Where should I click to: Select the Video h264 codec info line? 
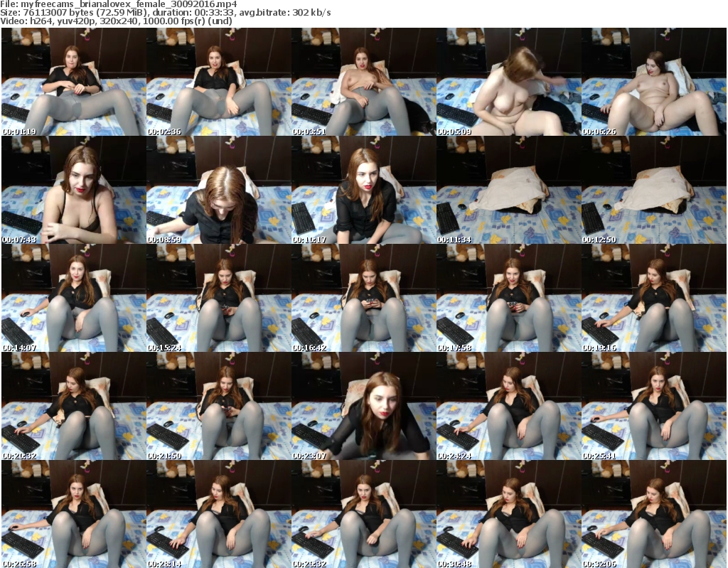coord(116,21)
